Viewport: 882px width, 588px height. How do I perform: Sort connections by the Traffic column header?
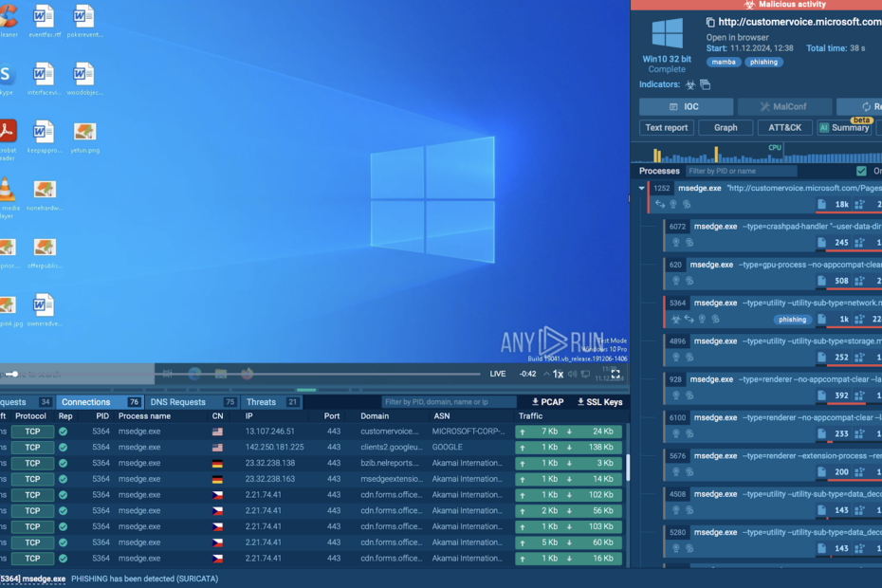(x=530, y=415)
